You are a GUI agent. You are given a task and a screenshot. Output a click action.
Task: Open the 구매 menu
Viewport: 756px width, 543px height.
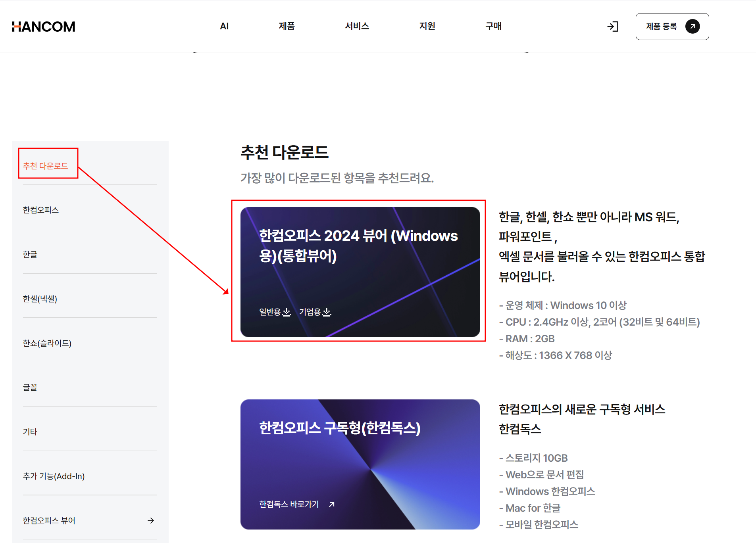click(x=494, y=26)
